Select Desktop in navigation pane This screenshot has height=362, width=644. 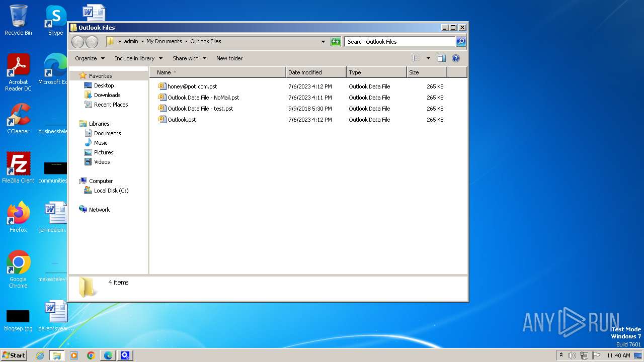point(104,85)
